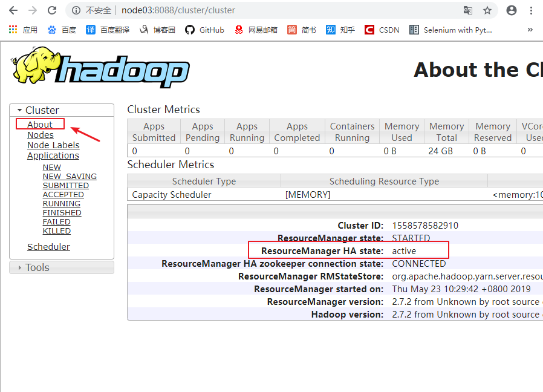Open the Applications link
The image size is (543, 392).
click(x=53, y=155)
